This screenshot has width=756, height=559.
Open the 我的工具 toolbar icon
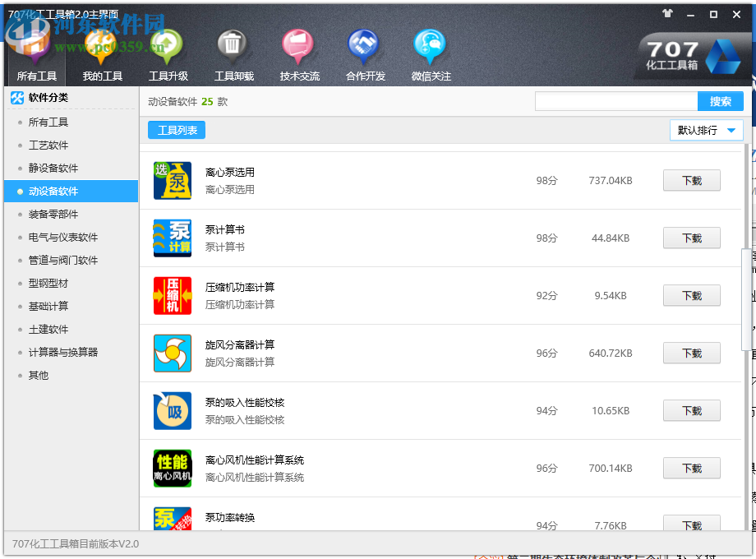tap(102, 55)
